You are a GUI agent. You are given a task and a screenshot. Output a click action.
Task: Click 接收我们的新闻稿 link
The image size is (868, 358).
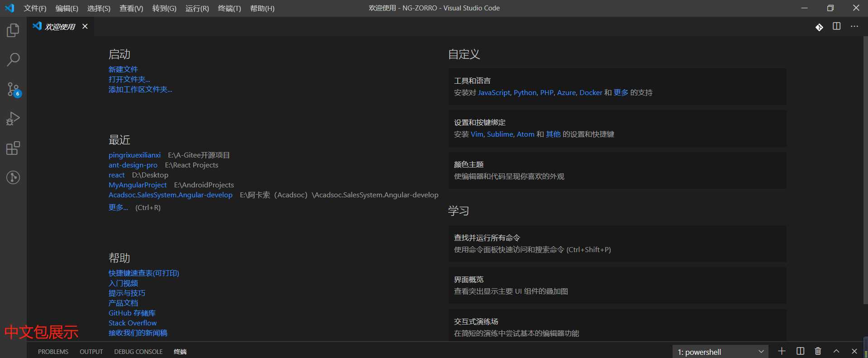(x=138, y=333)
